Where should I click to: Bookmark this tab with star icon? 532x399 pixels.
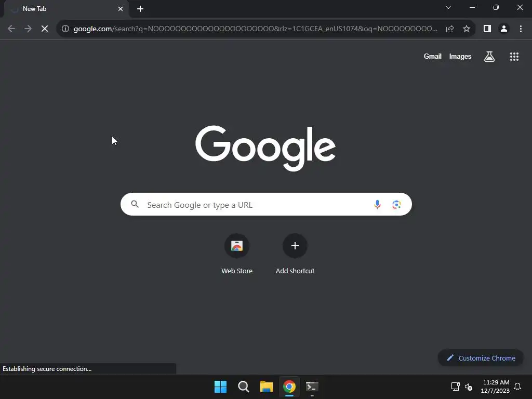coord(467,29)
